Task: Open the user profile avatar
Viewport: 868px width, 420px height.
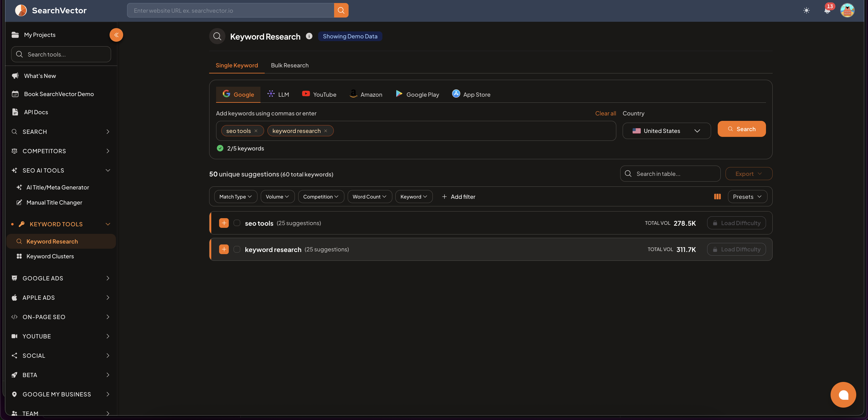Action: [847, 11]
